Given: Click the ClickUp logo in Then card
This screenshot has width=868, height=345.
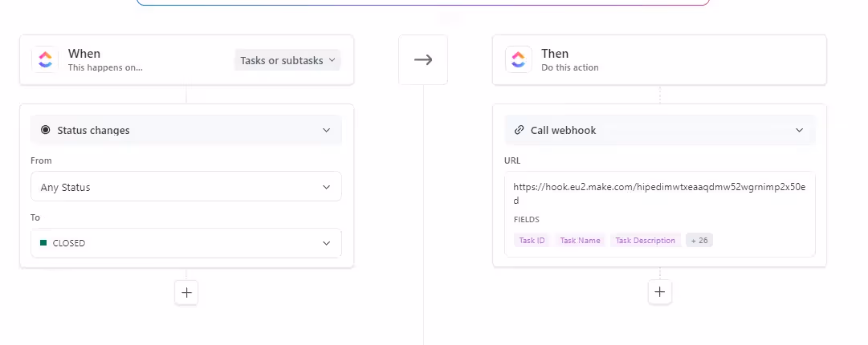Looking at the screenshot, I should (518, 59).
